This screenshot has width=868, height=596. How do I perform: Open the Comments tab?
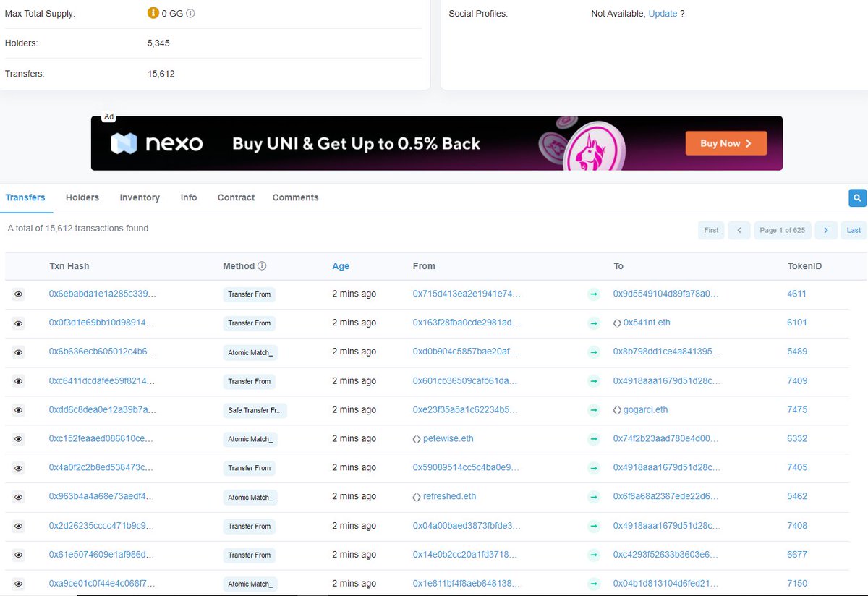(295, 197)
